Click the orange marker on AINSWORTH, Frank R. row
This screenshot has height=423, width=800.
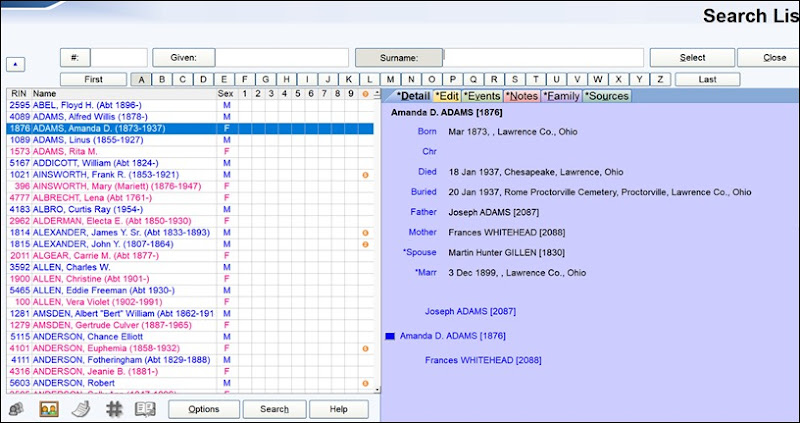tap(365, 175)
